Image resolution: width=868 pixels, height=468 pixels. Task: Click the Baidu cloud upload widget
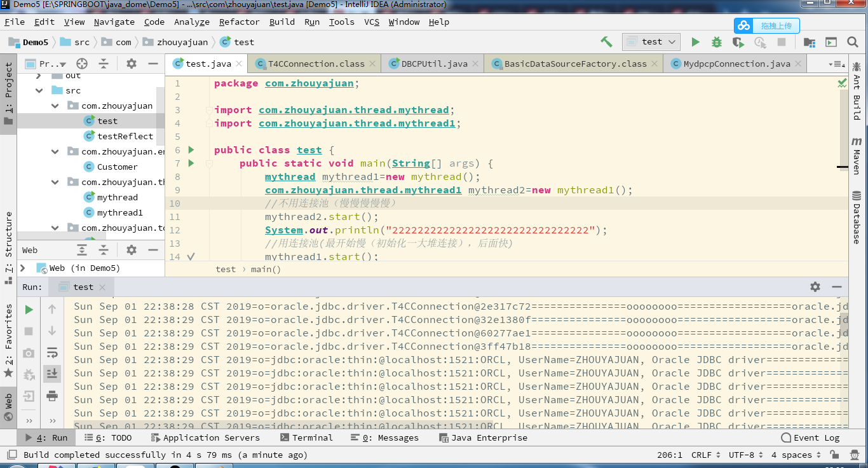[x=767, y=25]
